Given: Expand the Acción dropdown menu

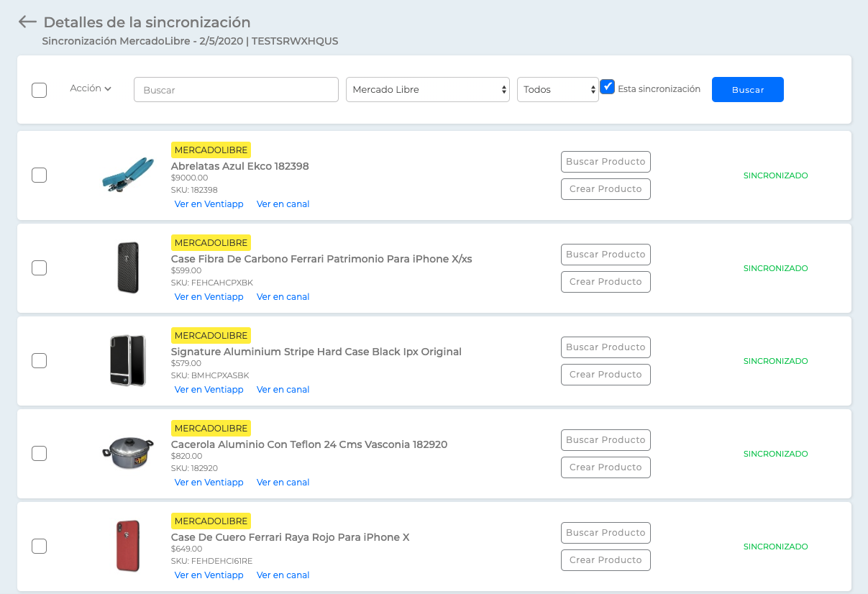Looking at the screenshot, I should point(91,88).
